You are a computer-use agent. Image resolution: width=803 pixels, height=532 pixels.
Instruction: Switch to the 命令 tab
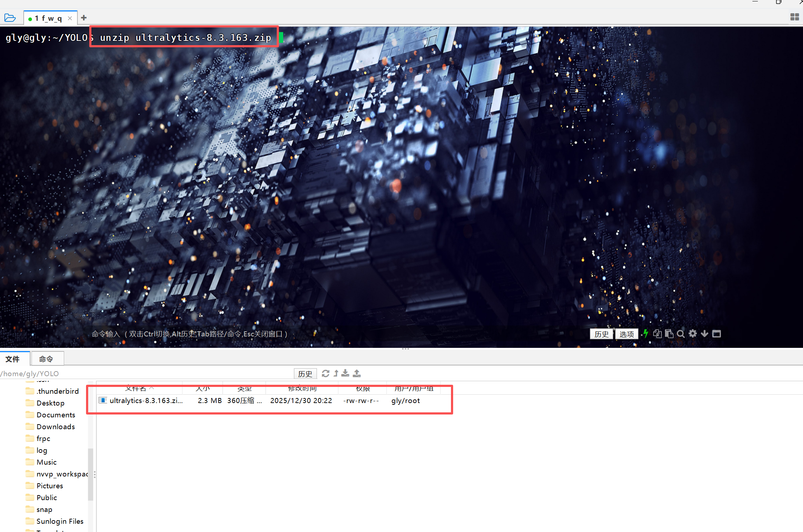pyautogui.click(x=47, y=359)
